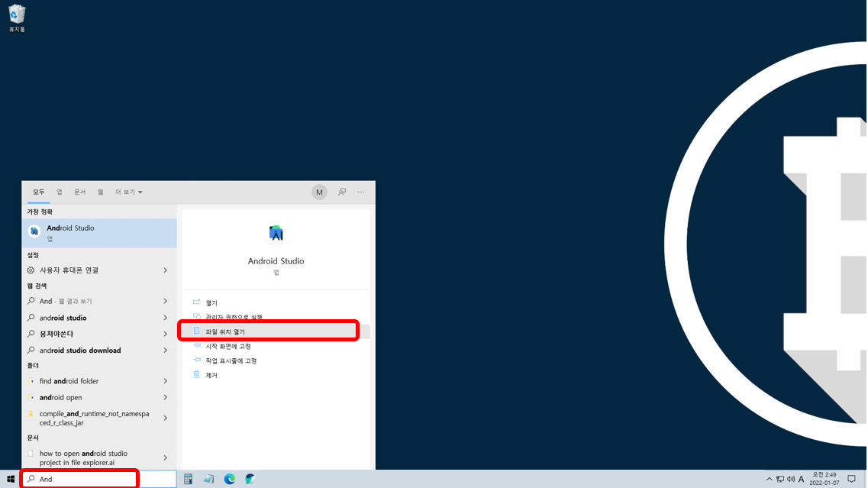
Task: Expand arrow for android studio suggestion
Action: 165,318
